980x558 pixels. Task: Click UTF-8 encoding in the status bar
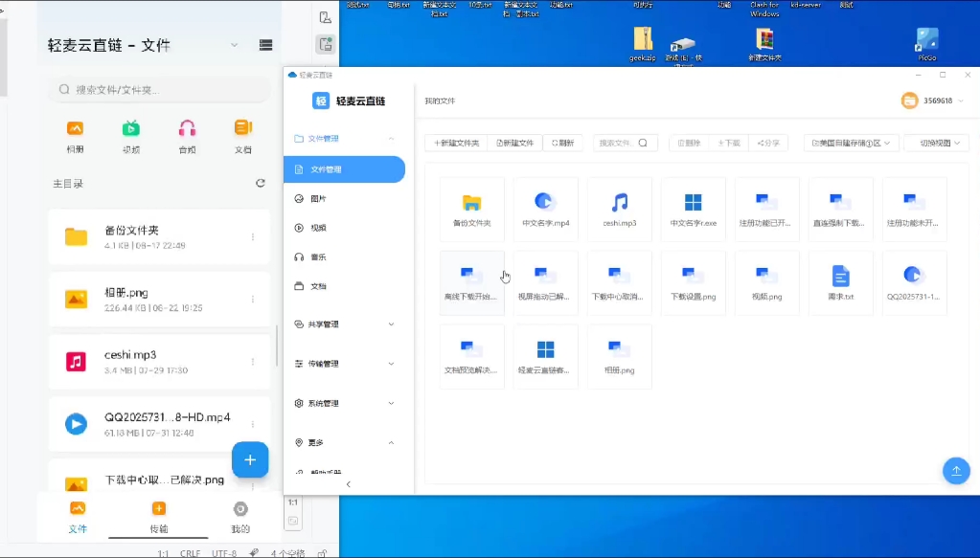tap(224, 553)
